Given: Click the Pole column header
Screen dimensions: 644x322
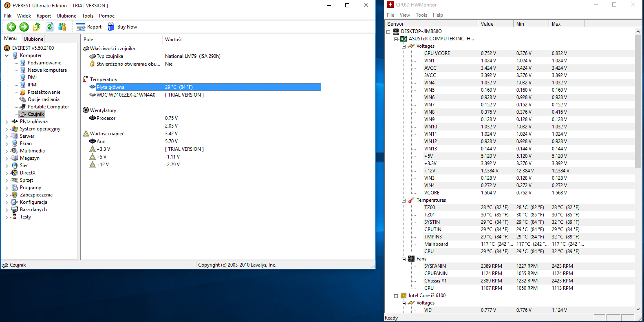Looking at the screenshot, I should [121, 40].
